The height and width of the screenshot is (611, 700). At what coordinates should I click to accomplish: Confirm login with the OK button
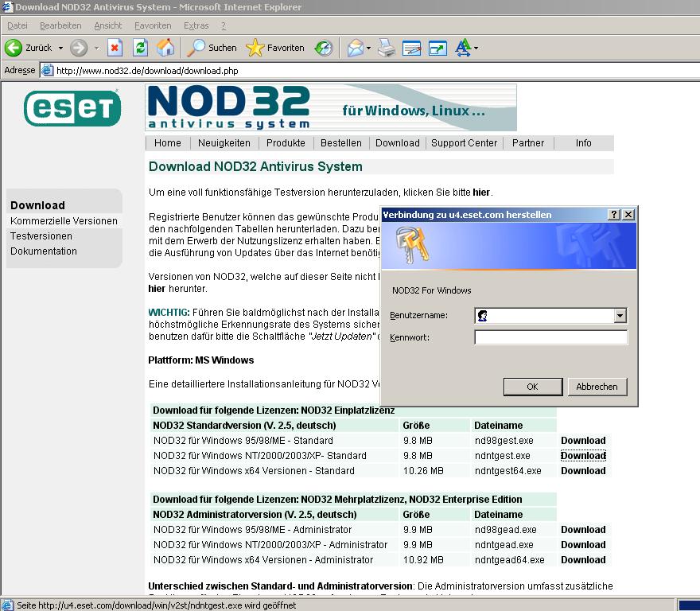click(533, 387)
